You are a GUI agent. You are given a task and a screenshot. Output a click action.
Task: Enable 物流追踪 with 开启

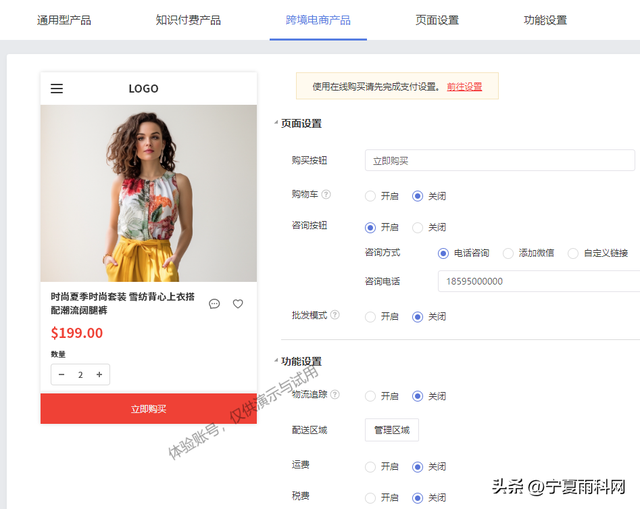[370, 396]
